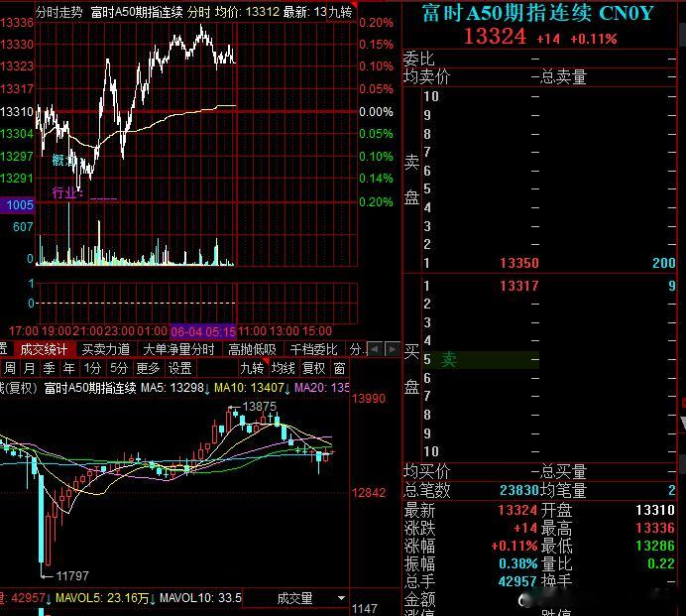
Task: Select the 1分 period button
Action: (92, 368)
